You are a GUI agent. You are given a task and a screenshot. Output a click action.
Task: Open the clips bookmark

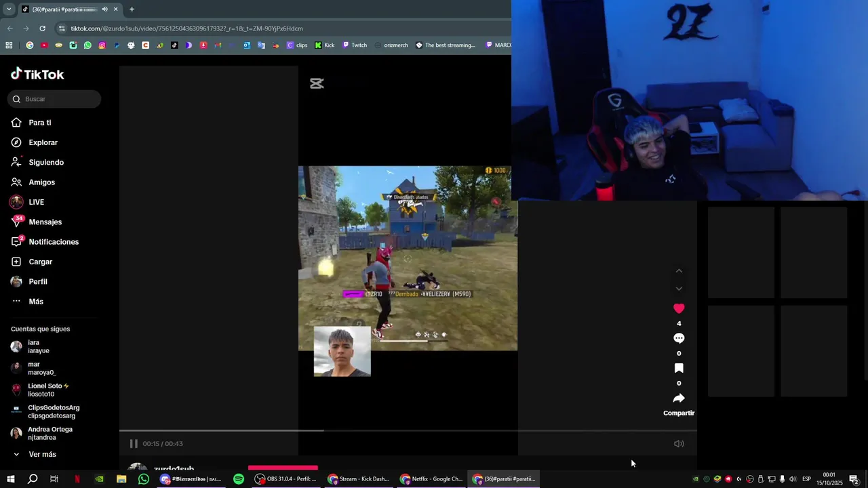297,45
